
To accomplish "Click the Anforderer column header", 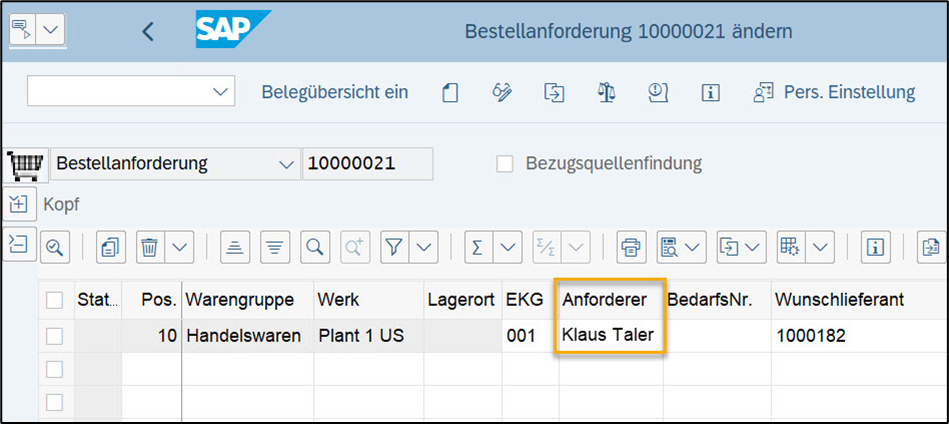I will [x=605, y=300].
